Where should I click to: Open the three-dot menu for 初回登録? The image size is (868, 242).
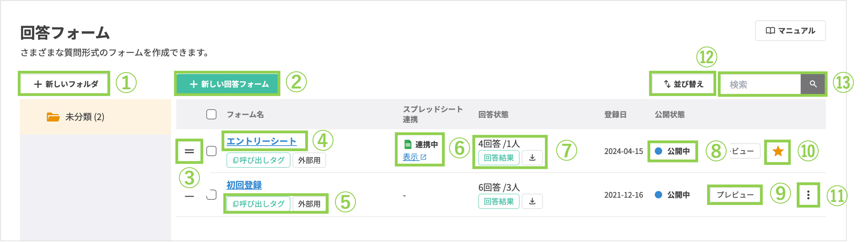(x=808, y=195)
